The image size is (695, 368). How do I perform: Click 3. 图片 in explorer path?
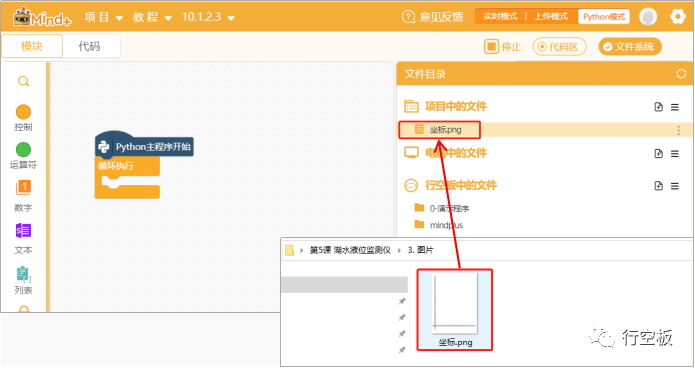pos(420,250)
